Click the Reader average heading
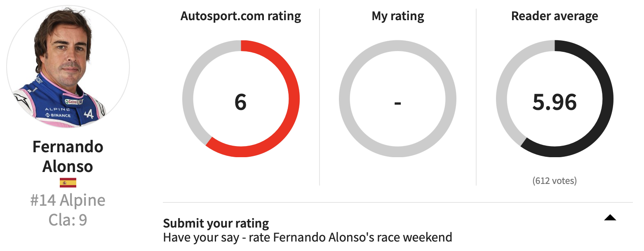Screen dimensions: 644x251 pos(555,16)
